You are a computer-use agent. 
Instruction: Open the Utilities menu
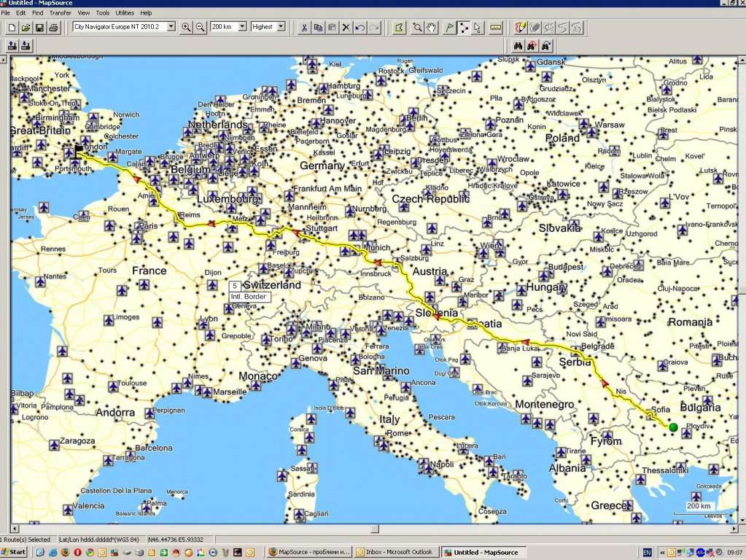[x=125, y=13]
